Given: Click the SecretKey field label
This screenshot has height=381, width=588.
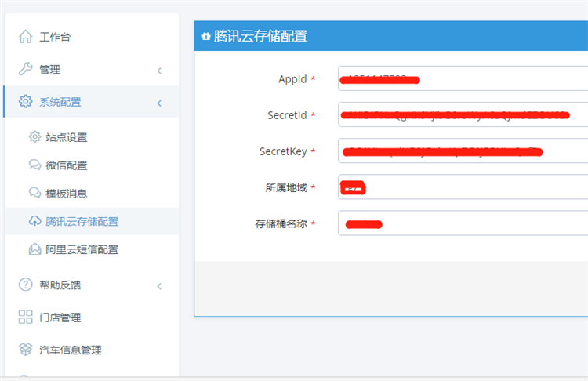Looking at the screenshot, I should pyautogui.click(x=283, y=151).
